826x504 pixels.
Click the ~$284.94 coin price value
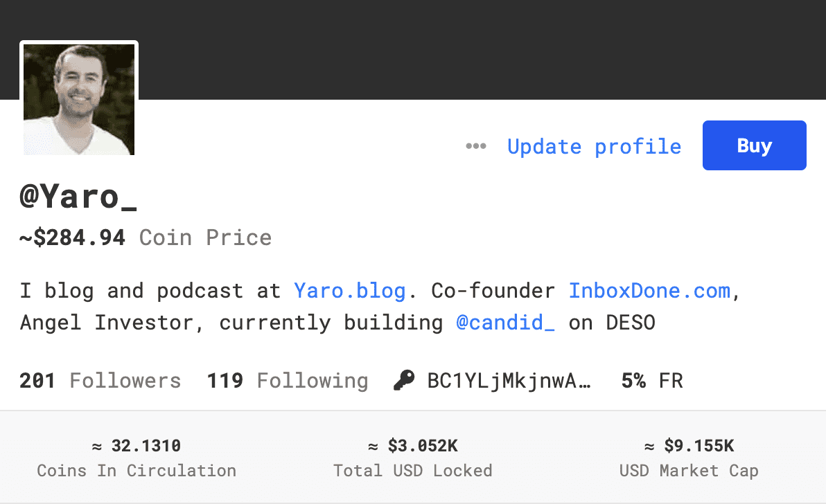(73, 237)
